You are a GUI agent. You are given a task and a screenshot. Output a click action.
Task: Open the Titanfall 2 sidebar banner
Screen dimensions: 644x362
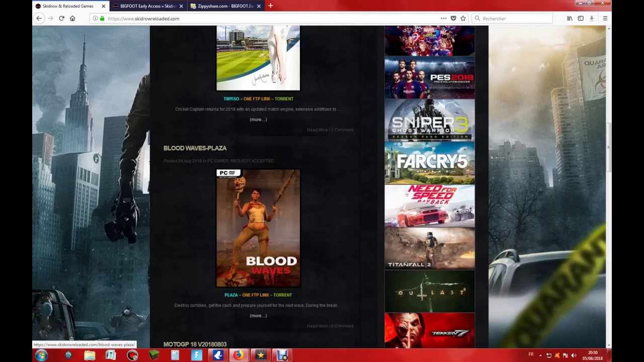[430, 248]
